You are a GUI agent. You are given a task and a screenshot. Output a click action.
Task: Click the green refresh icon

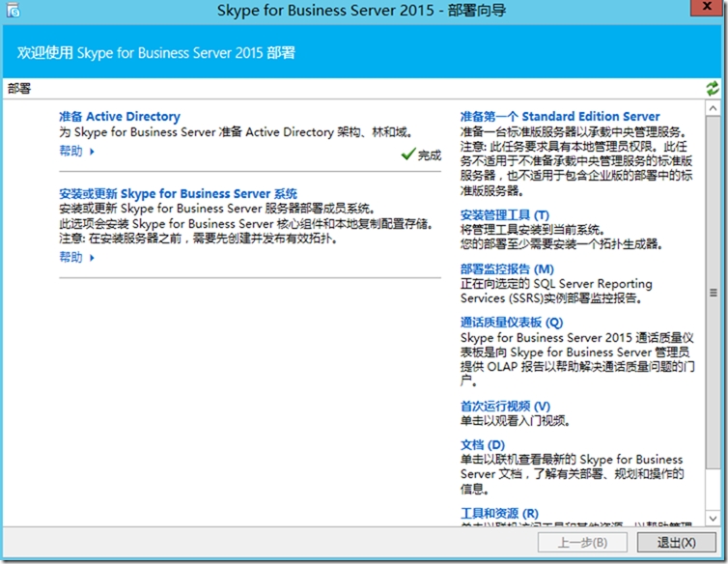(x=713, y=88)
